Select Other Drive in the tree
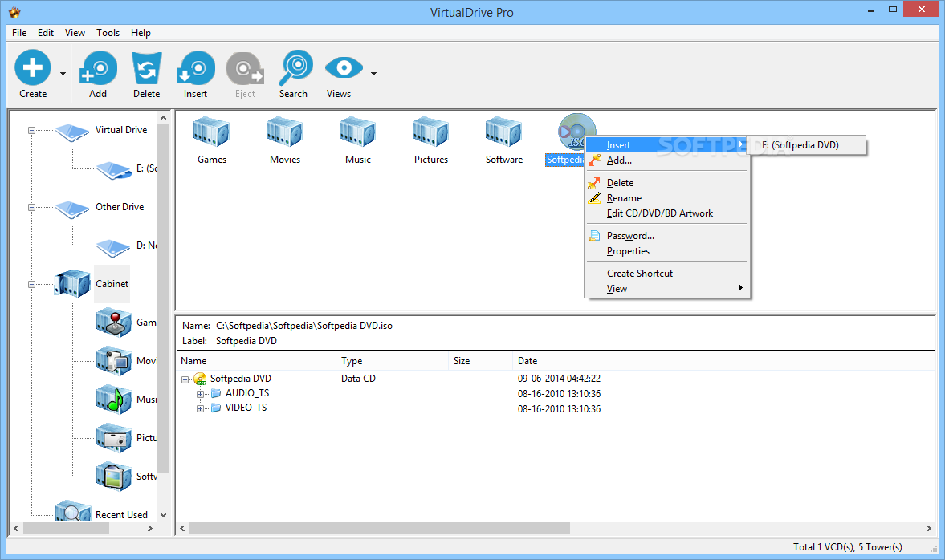The image size is (945, 560). click(x=120, y=206)
